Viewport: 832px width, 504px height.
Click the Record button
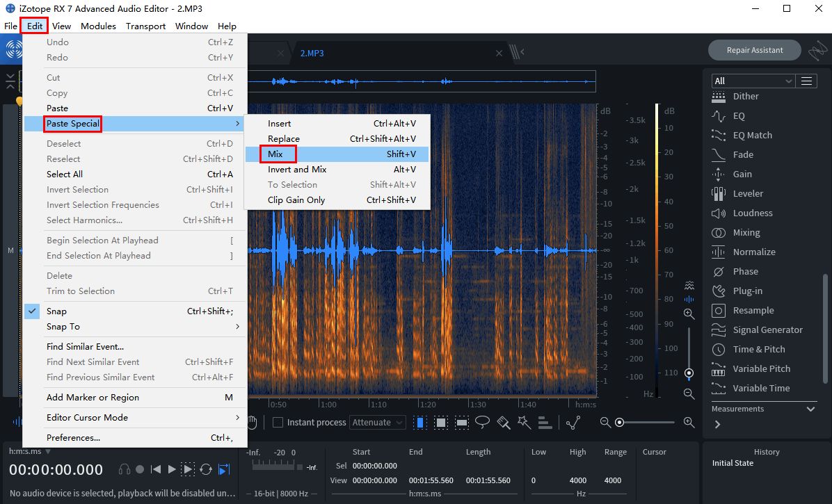click(x=140, y=469)
